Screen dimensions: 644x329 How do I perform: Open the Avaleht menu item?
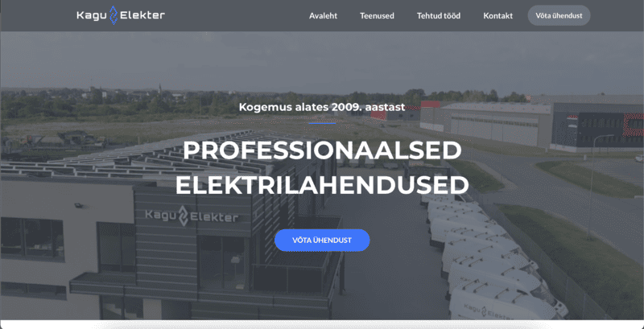(x=324, y=15)
